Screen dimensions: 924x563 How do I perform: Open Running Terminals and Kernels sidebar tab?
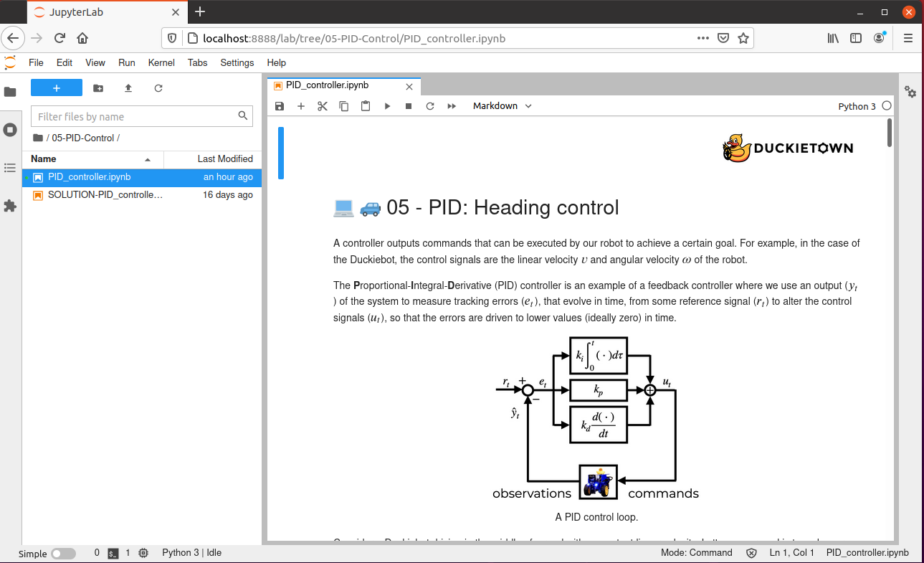[x=10, y=130]
